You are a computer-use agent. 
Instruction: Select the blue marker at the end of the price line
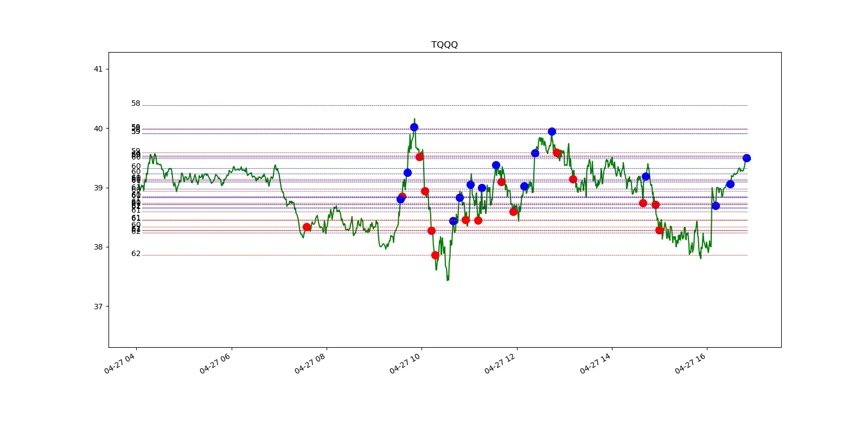tap(746, 158)
